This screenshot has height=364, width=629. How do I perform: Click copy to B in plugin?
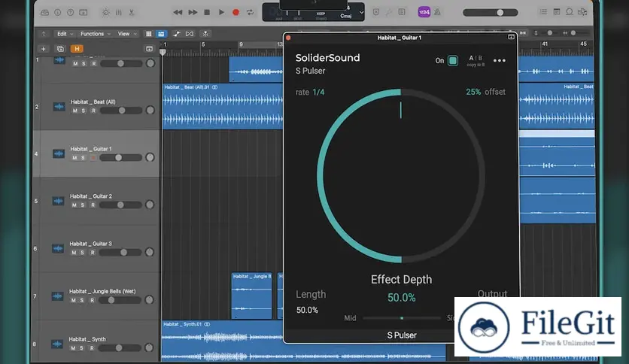pyautogui.click(x=476, y=65)
